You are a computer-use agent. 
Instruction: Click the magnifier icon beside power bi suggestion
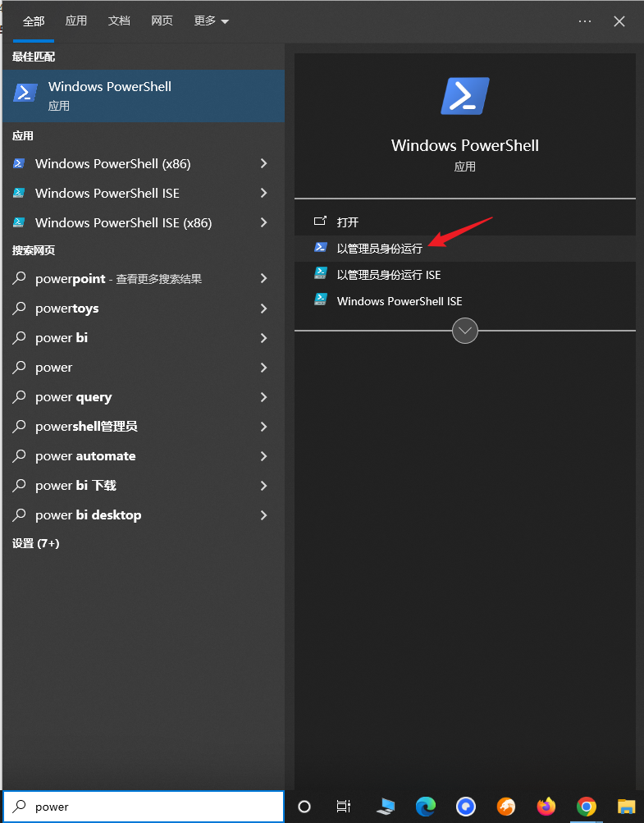[x=20, y=337]
